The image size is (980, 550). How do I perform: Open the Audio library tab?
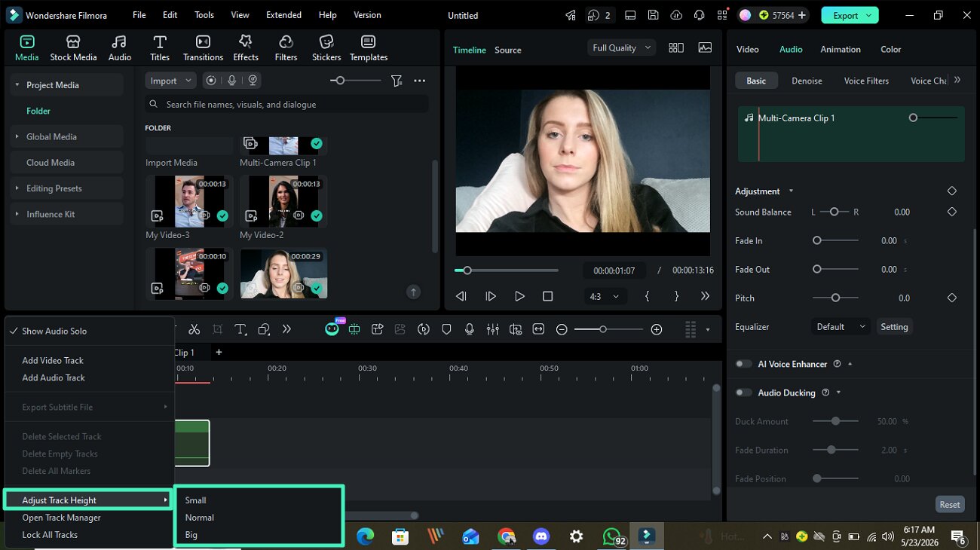[119, 48]
